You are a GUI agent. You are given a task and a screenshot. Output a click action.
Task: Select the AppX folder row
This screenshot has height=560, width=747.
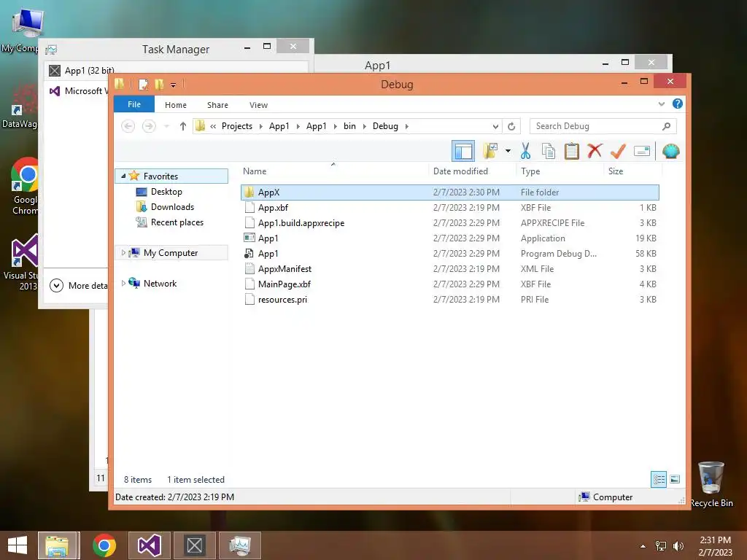449,192
